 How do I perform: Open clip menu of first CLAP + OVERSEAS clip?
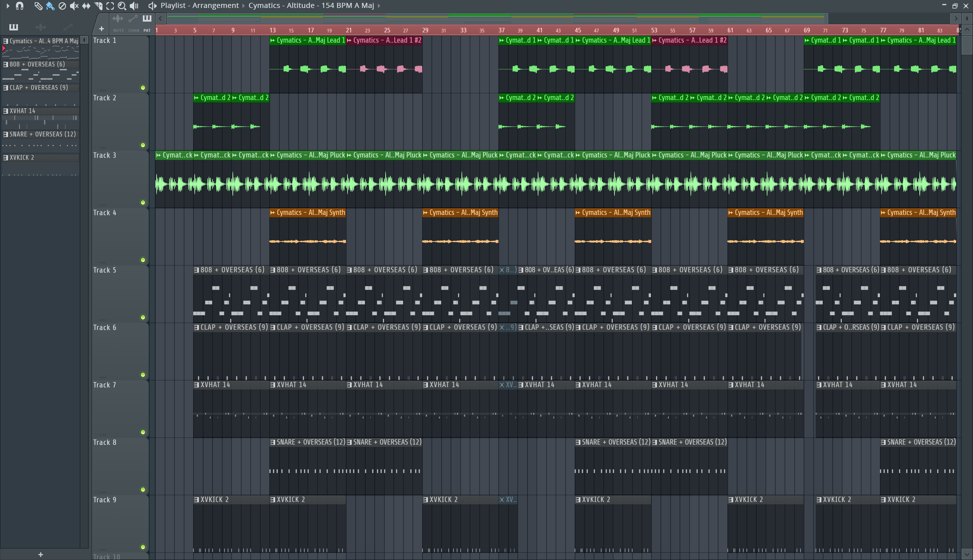tap(197, 327)
